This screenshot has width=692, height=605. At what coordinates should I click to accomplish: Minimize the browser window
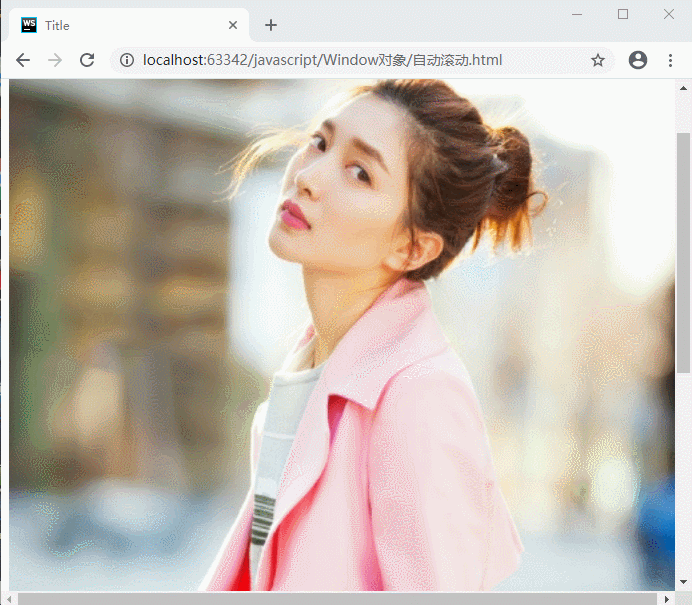pos(577,15)
